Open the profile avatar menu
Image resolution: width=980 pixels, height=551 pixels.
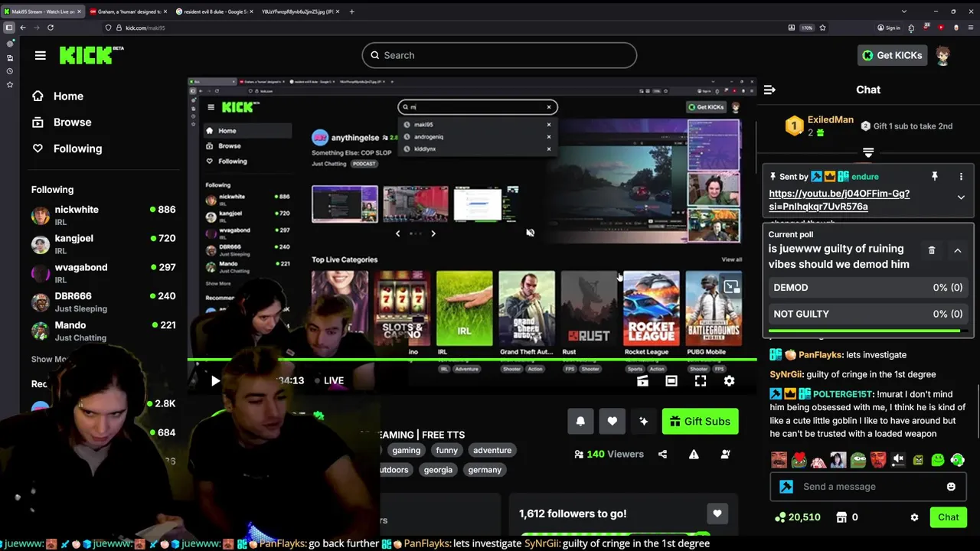(943, 55)
